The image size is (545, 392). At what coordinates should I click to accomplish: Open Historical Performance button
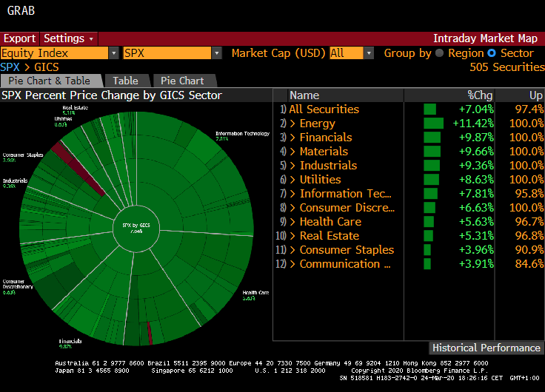pyautogui.click(x=487, y=348)
